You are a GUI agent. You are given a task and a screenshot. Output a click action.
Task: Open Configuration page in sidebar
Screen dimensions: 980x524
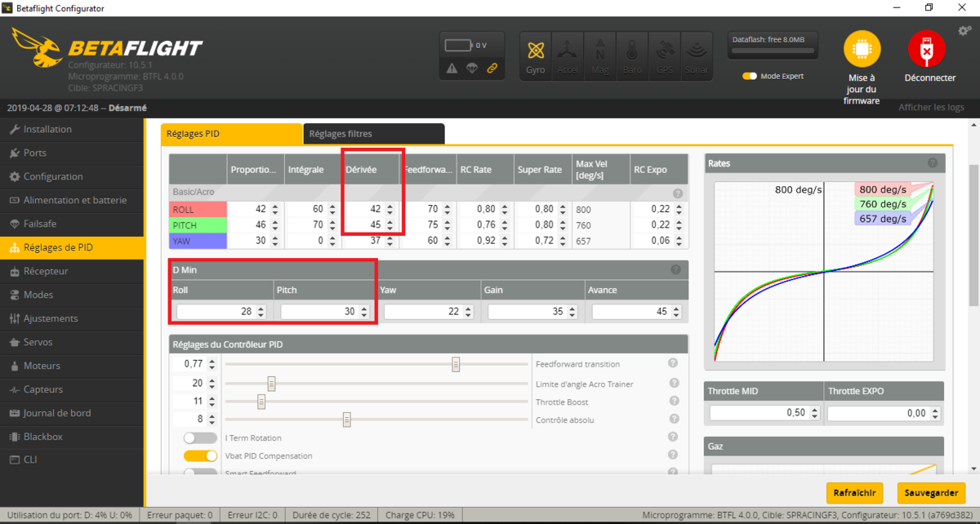point(72,176)
